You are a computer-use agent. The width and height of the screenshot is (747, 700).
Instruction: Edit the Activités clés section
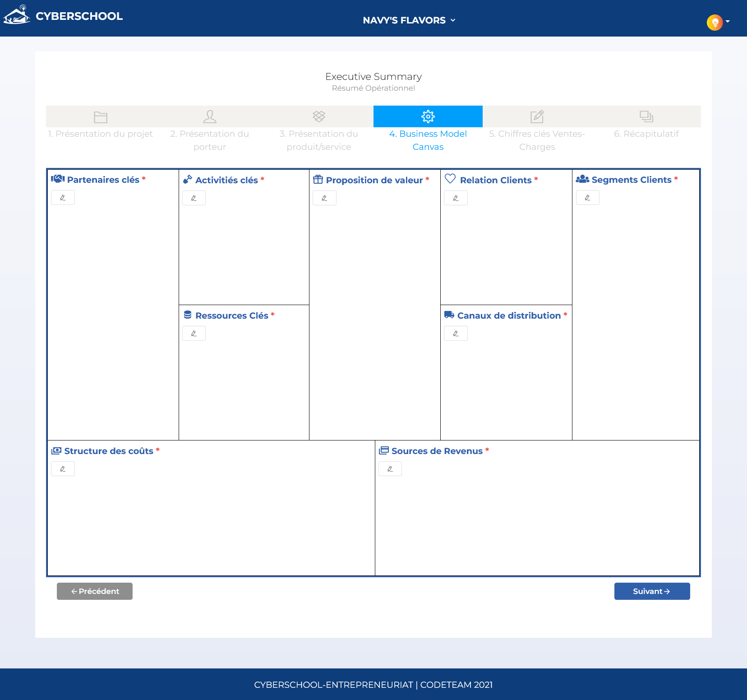point(194,198)
